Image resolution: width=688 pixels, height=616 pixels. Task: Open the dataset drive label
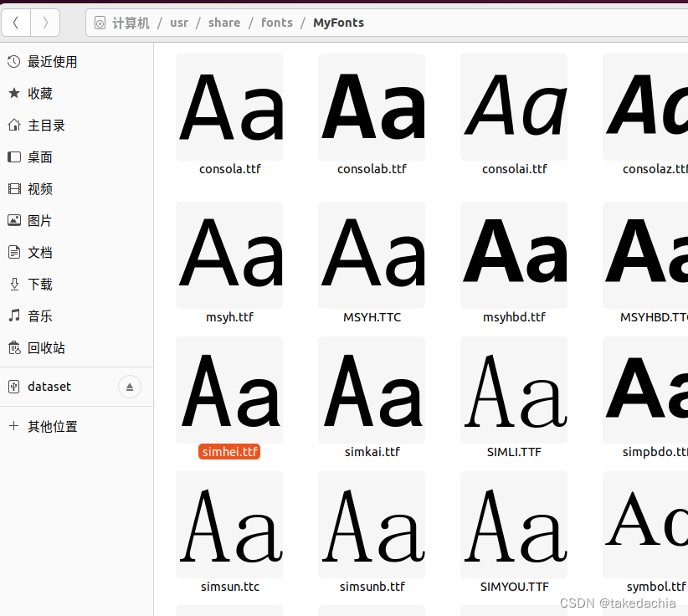(x=49, y=387)
